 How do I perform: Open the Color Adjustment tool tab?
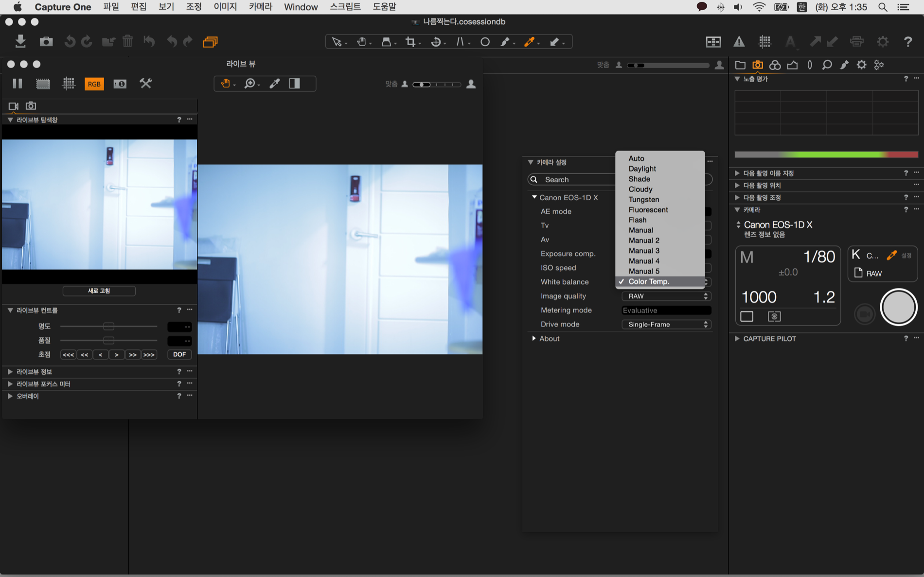click(x=775, y=65)
